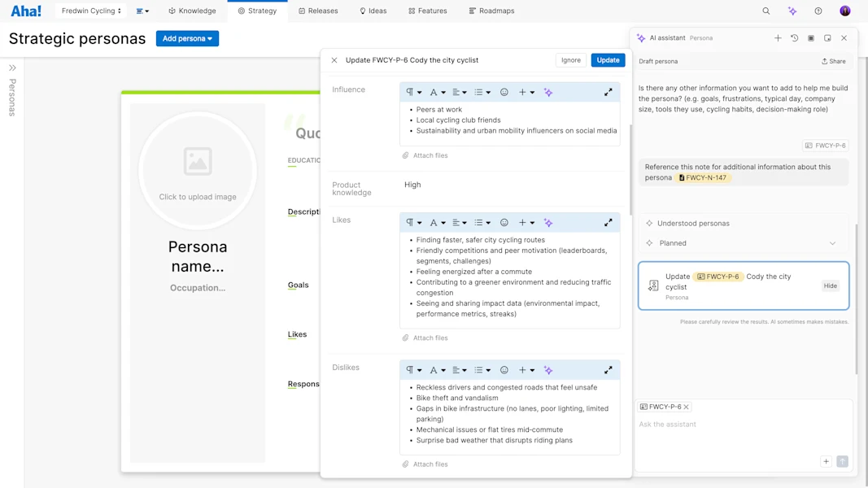Viewport: 868px width, 488px height.
Task: Pop out the AI assistant panel icon
Action: 827,38
